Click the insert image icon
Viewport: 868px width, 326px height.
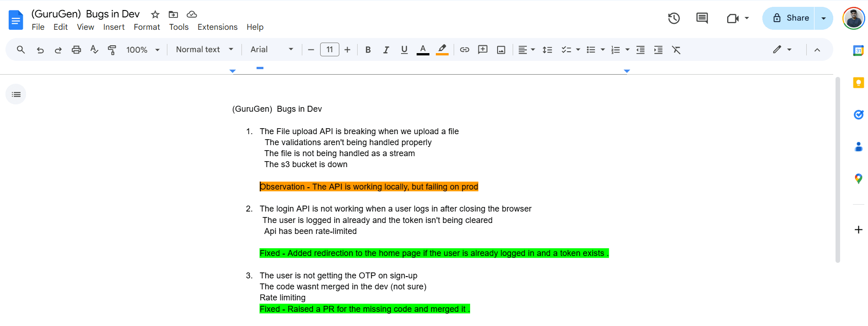(x=501, y=50)
